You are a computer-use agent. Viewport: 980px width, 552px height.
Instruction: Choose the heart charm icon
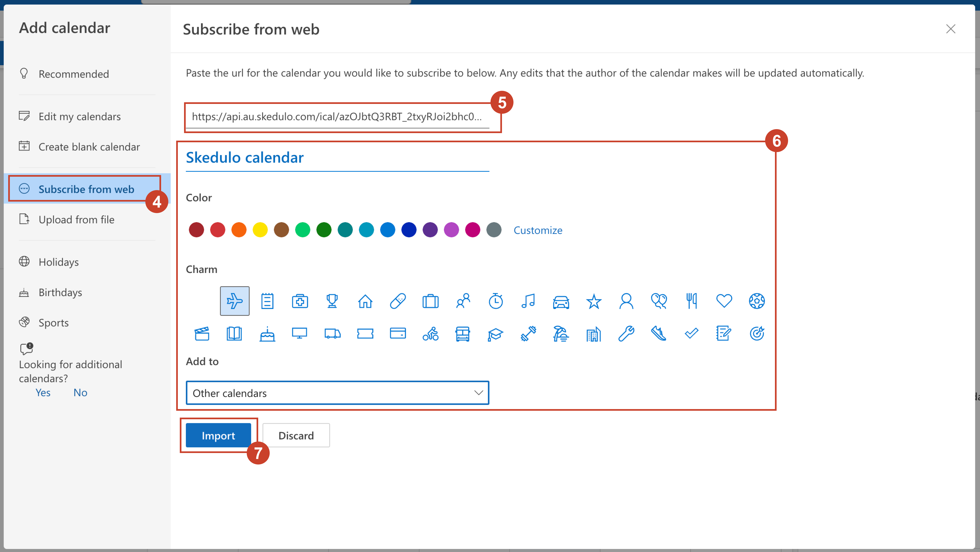pyautogui.click(x=724, y=301)
